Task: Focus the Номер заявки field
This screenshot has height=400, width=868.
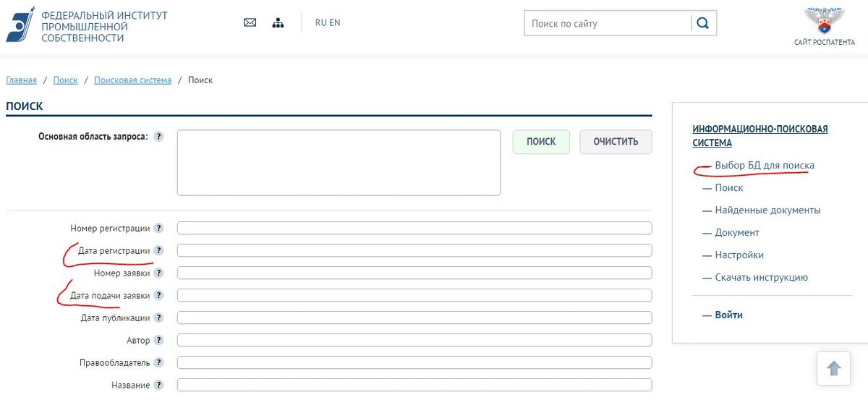Action: (x=414, y=273)
